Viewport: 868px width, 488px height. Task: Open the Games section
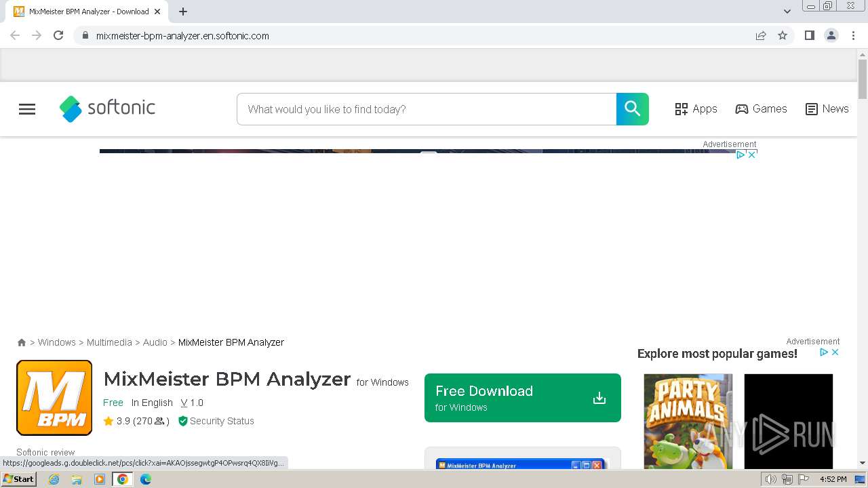pos(761,109)
